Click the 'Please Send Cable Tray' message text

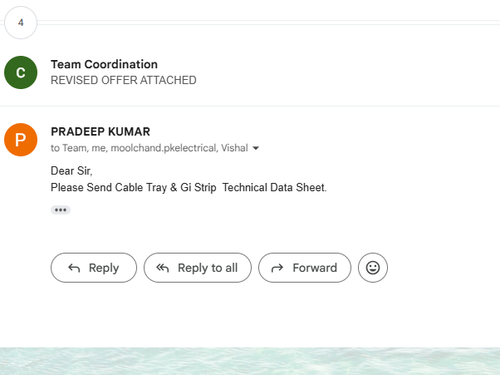[x=188, y=188]
